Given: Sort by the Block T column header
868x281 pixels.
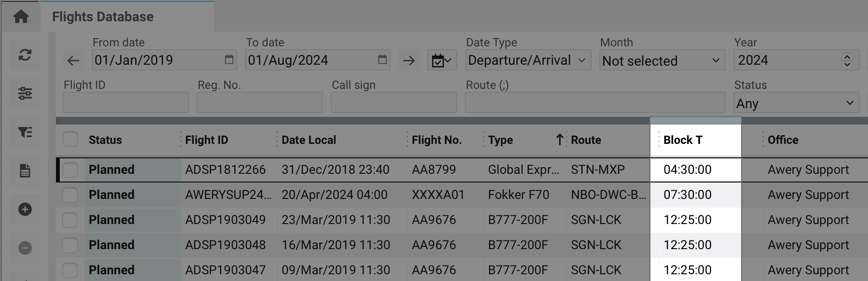Looking at the screenshot, I should tap(683, 140).
